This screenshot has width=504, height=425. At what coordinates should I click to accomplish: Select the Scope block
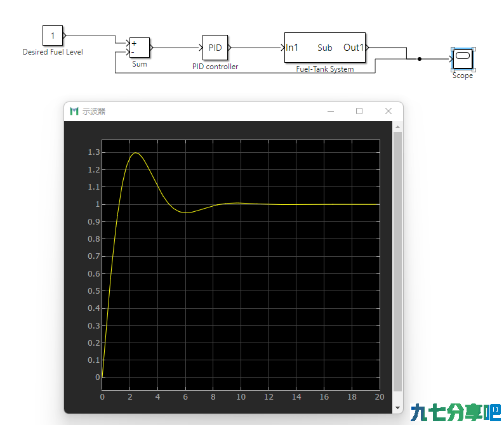click(463, 59)
